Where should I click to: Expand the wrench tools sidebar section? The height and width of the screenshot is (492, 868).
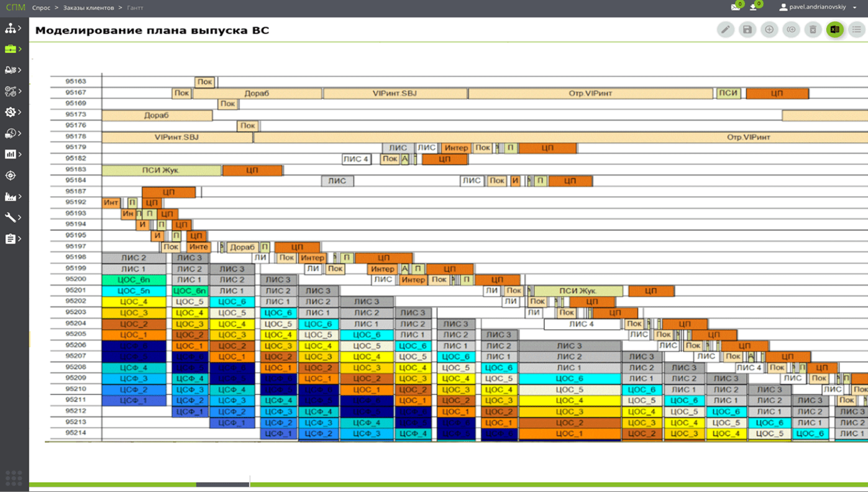12,217
